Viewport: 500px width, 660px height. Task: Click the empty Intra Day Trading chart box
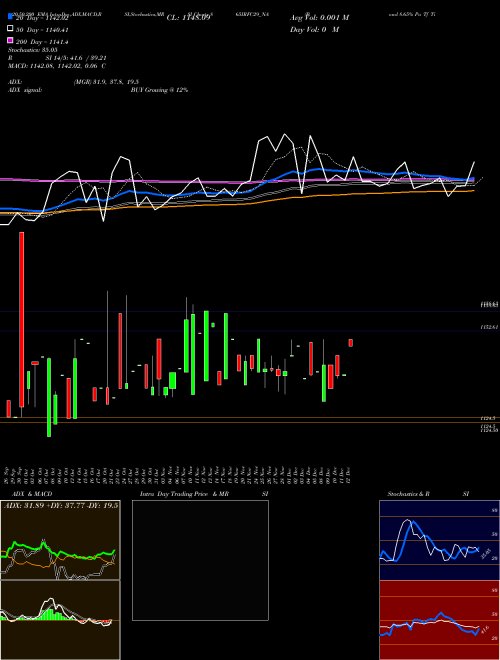(x=200, y=560)
